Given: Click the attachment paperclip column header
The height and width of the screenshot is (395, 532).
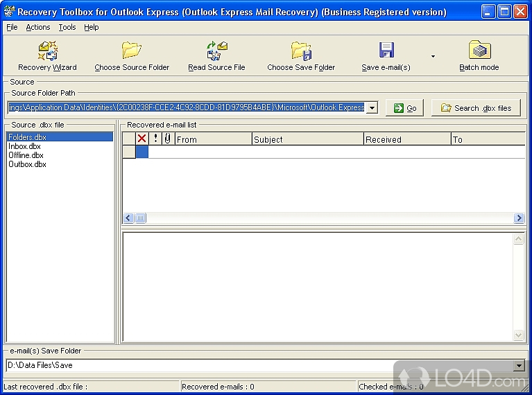Looking at the screenshot, I should (x=167, y=139).
